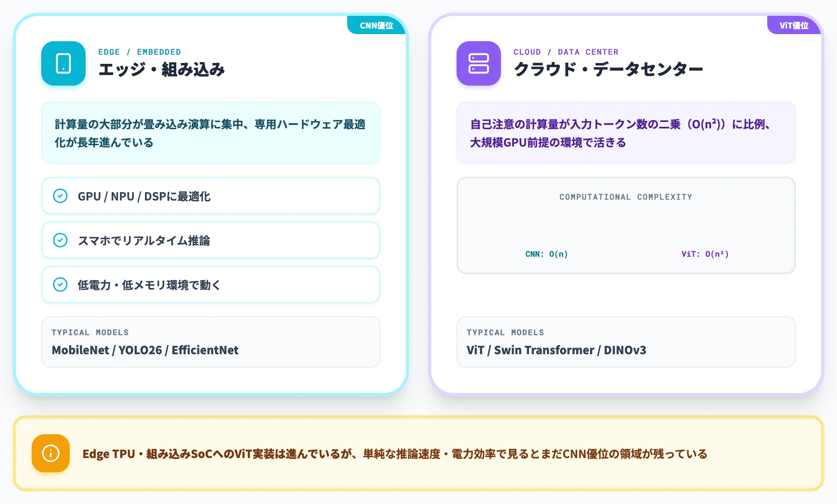Click the check icon beside GPU / NPU / DSPに最適化
The height and width of the screenshot is (504, 837).
pyautogui.click(x=60, y=196)
